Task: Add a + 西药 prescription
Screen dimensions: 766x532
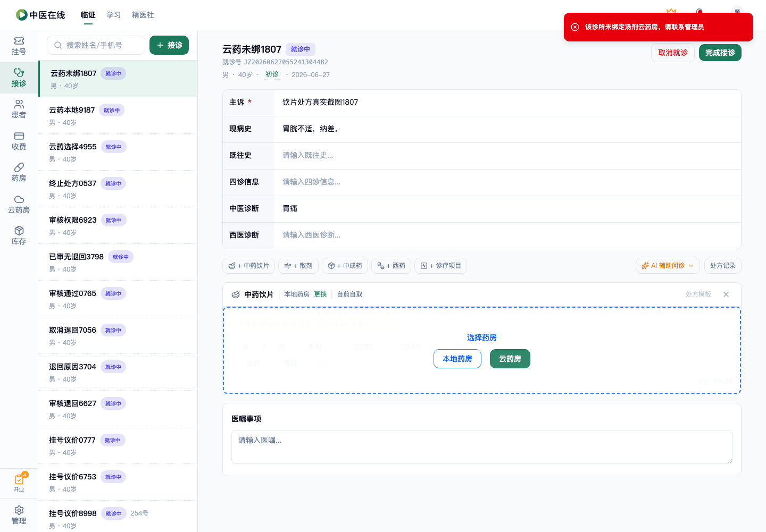Action: (391, 266)
